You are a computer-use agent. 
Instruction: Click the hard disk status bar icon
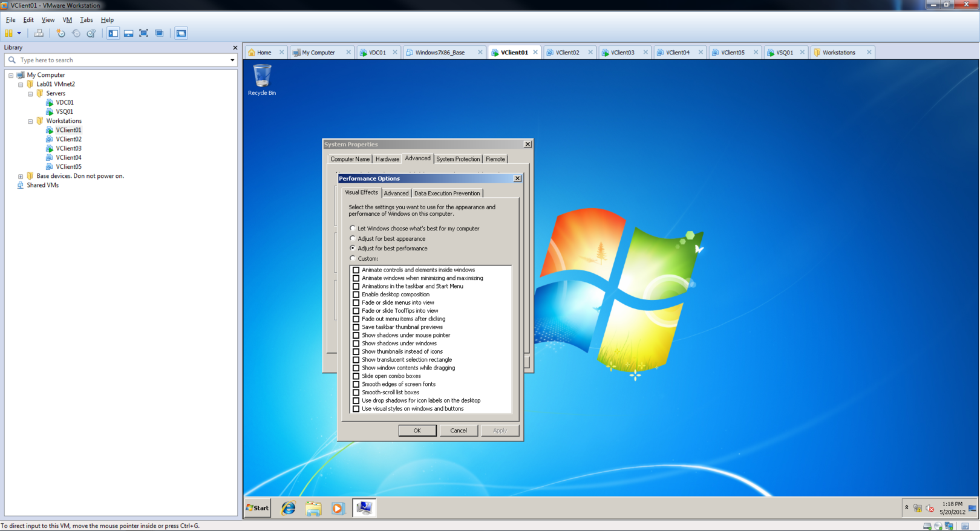click(x=927, y=526)
